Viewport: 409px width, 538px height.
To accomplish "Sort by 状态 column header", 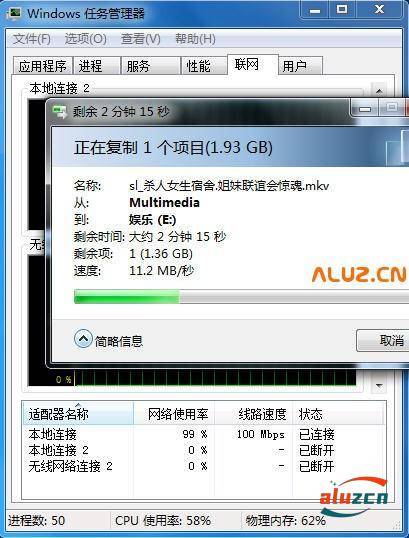I will tap(338, 414).
